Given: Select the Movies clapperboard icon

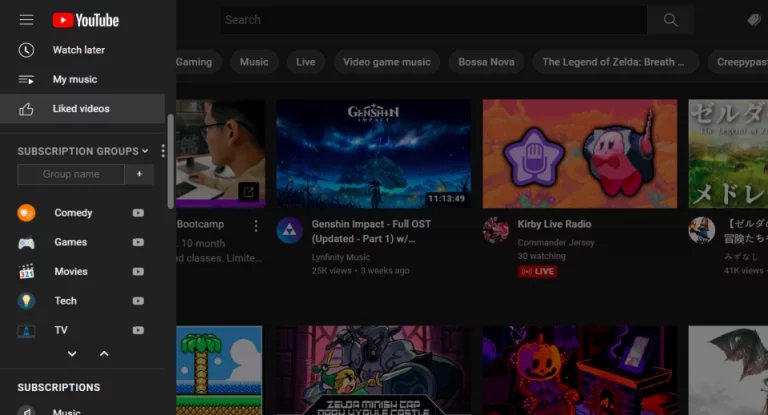Looking at the screenshot, I should pos(26,271).
